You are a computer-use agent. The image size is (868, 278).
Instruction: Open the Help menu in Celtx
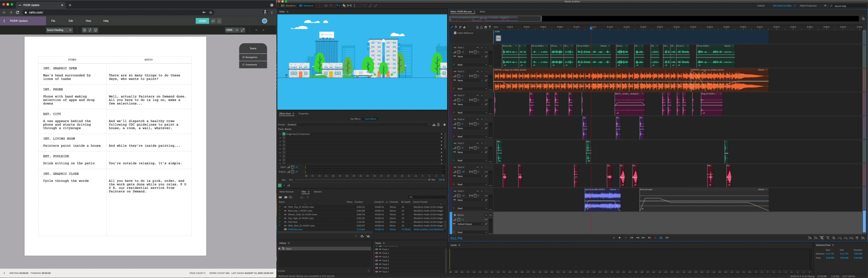click(106, 21)
